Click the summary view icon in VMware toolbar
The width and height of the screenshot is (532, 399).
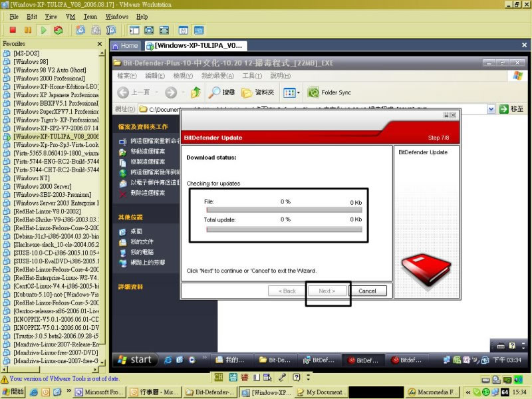pos(184,30)
